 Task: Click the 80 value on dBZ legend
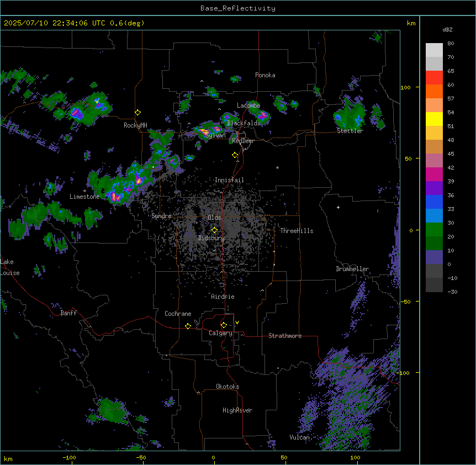pos(451,44)
